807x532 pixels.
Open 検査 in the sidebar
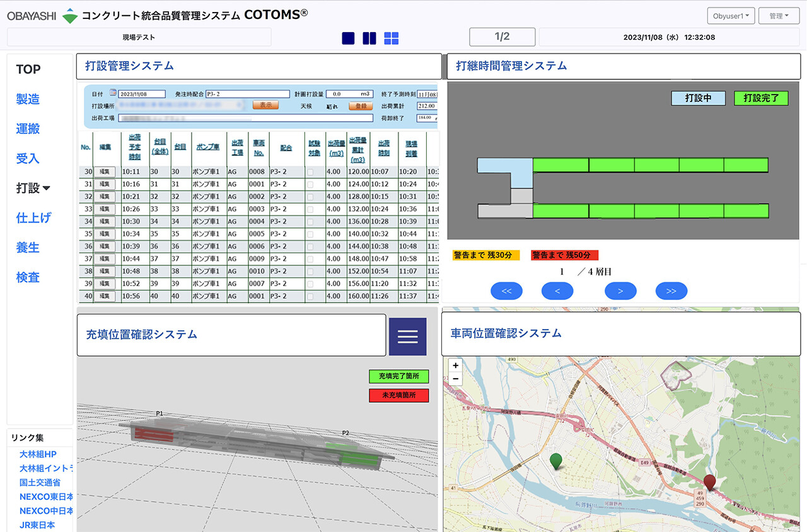28,277
